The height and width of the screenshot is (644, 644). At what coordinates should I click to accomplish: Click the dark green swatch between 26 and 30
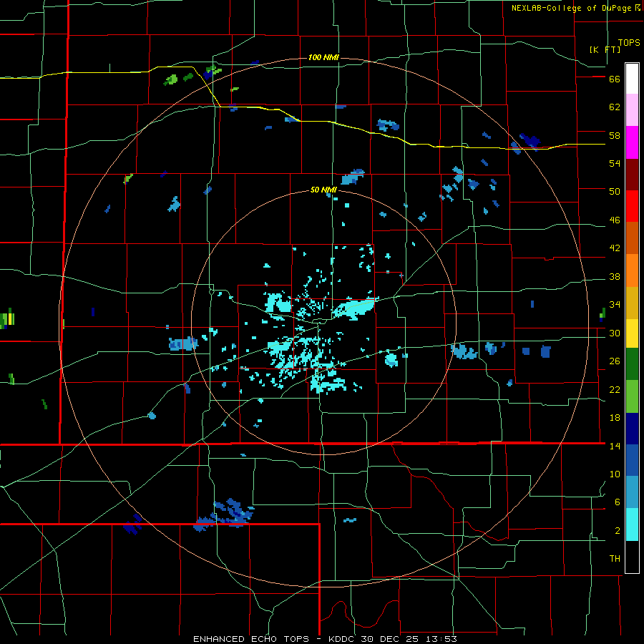pos(632,364)
